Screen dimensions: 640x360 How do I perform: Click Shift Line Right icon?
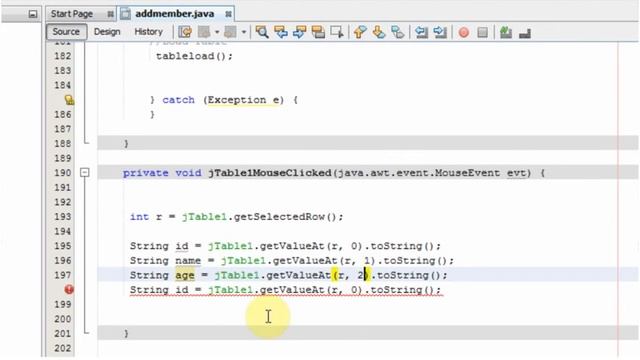click(440, 32)
